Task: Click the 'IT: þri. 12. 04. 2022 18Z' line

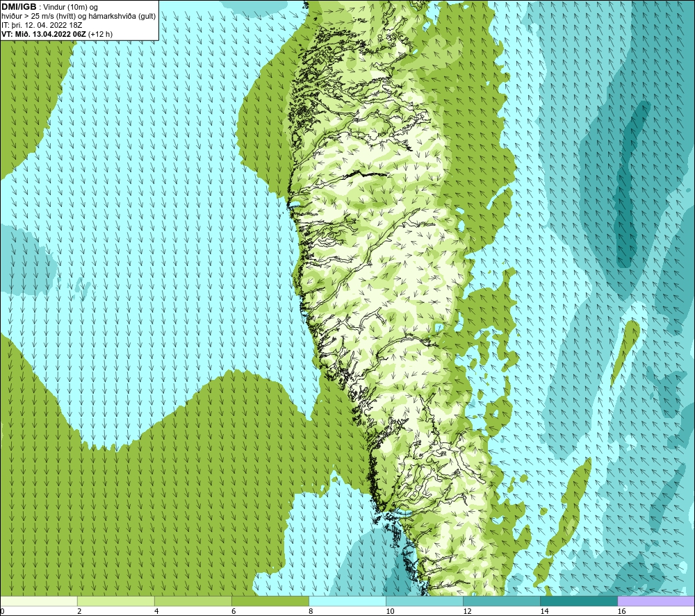Action: pos(42,25)
